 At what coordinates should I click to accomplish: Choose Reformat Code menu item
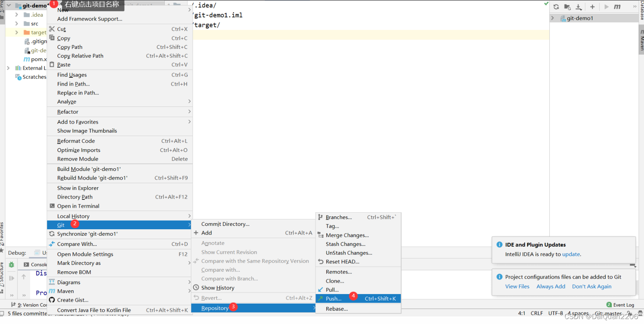coord(120,141)
